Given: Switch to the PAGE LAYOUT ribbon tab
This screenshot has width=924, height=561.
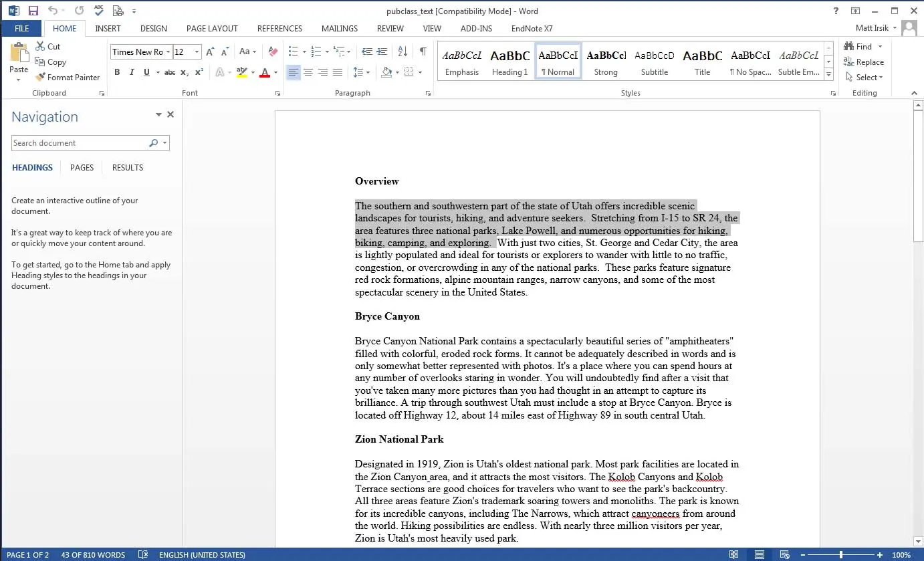Looking at the screenshot, I should 212,28.
